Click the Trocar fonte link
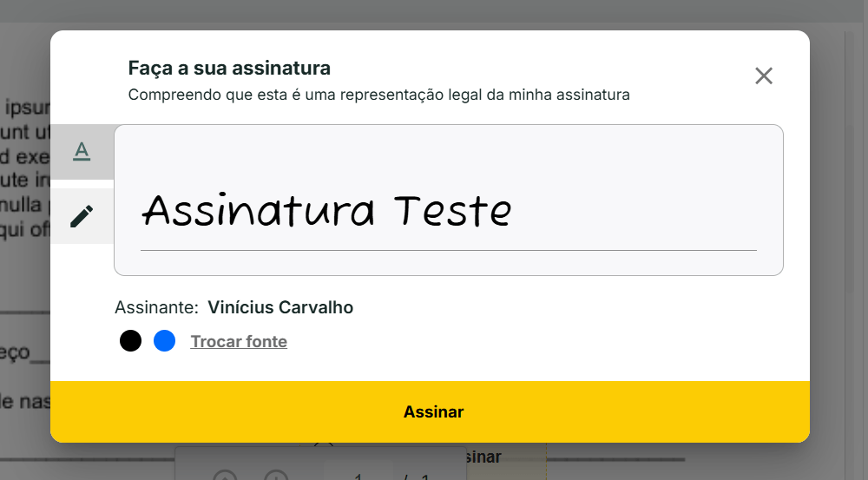Viewport: 868px width, 480px height. click(x=239, y=342)
